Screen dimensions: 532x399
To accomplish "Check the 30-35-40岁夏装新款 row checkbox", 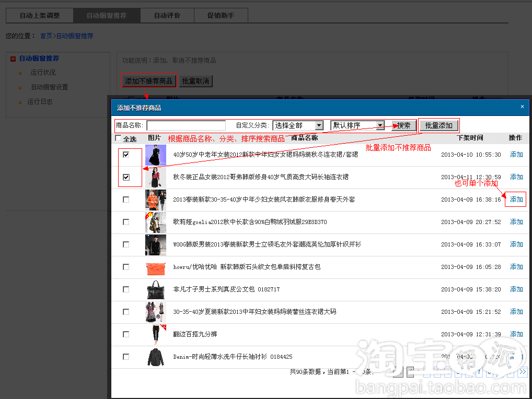I will pos(126,312).
